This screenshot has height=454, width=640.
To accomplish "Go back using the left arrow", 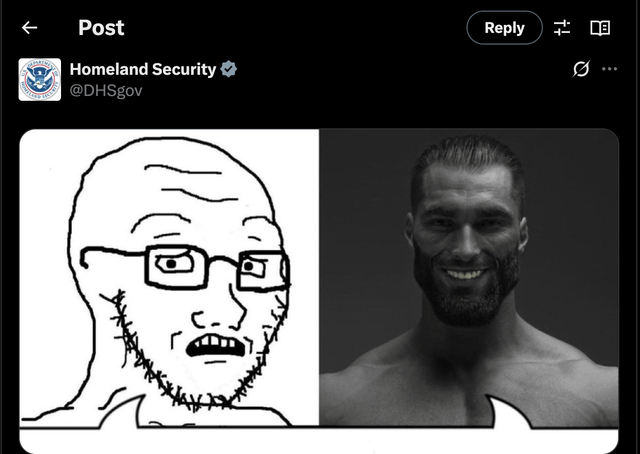I will tap(29, 28).
